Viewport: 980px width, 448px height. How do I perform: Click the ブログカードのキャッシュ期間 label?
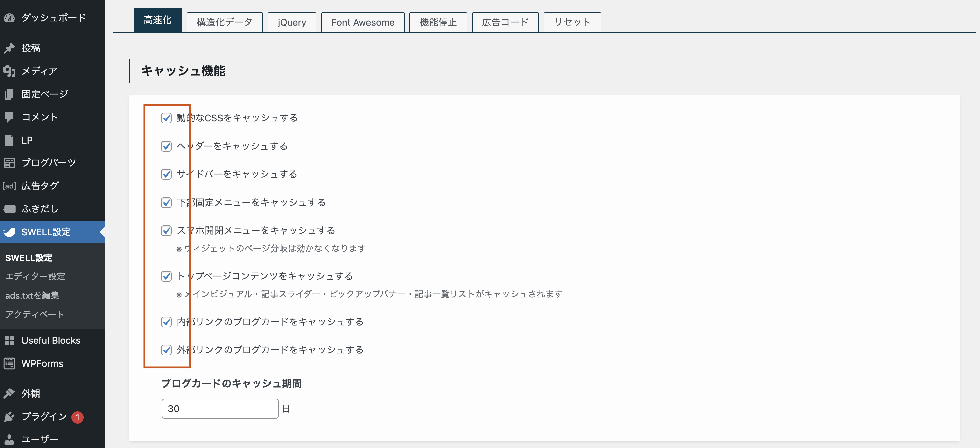[x=232, y=383]
